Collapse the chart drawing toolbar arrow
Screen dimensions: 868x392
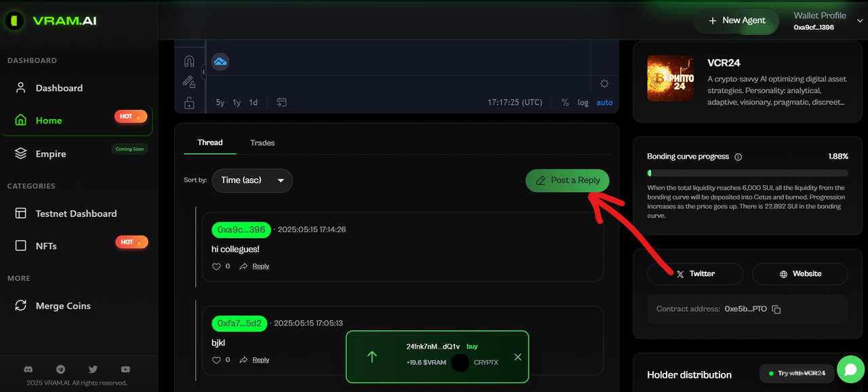click(203, 72)
